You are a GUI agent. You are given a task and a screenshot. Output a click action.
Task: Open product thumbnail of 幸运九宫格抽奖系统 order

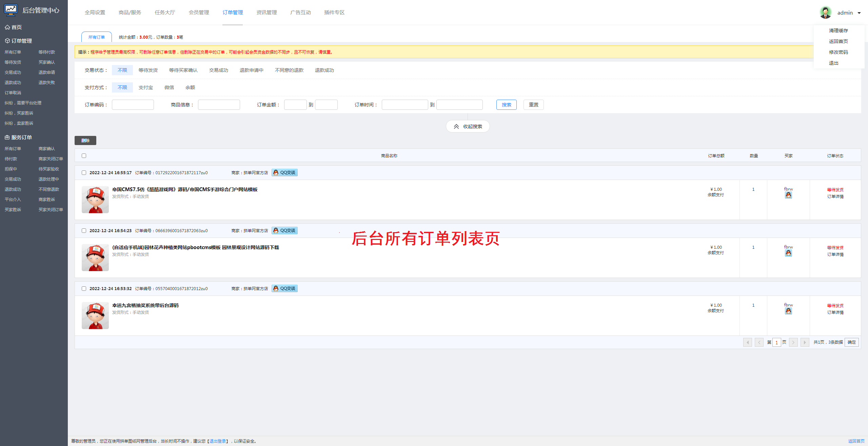click(x=95, y=316)
